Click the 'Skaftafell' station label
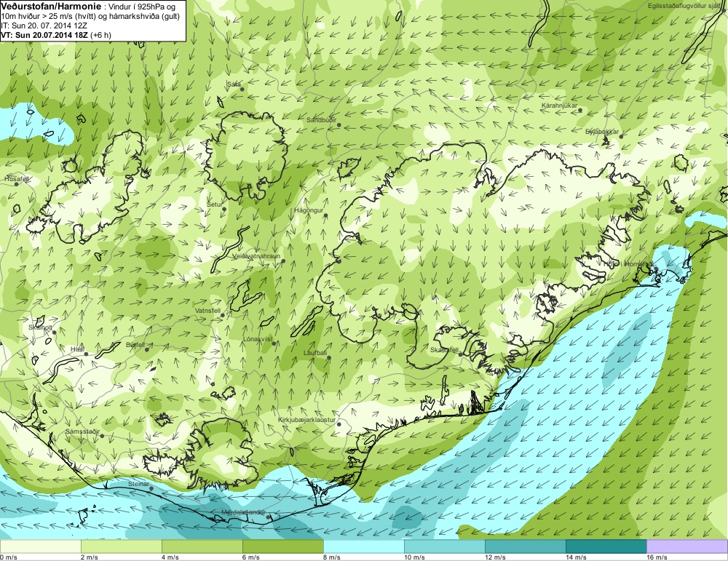 [x=444, y=350]
